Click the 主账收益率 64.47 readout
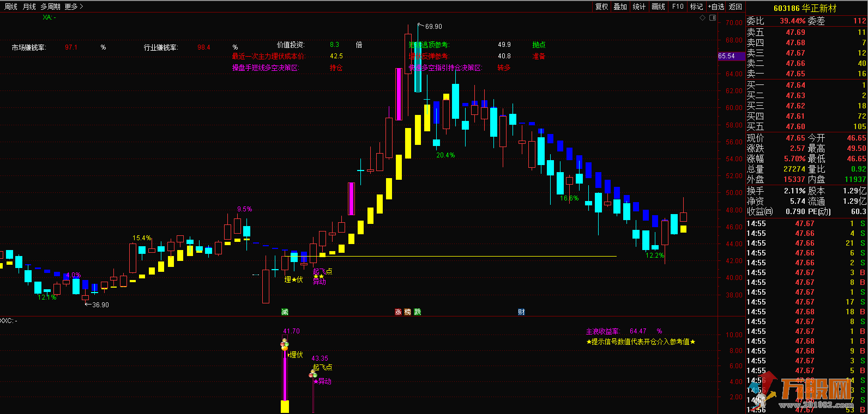868x414 pixels. pos(624,331)
